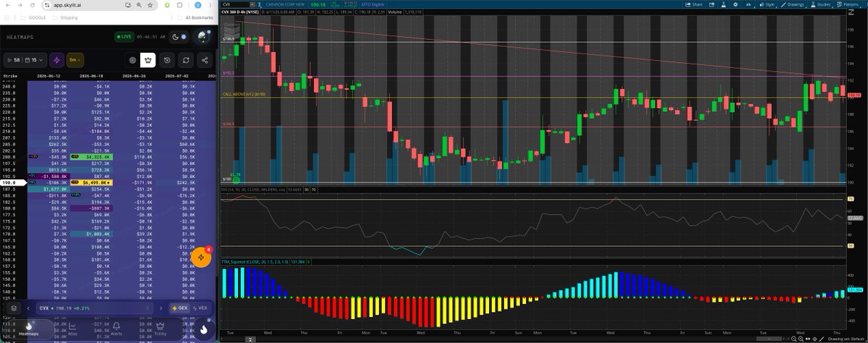868x343 pixels.
Task: Click Share in the chart toolbar
Action: point(694,4)
